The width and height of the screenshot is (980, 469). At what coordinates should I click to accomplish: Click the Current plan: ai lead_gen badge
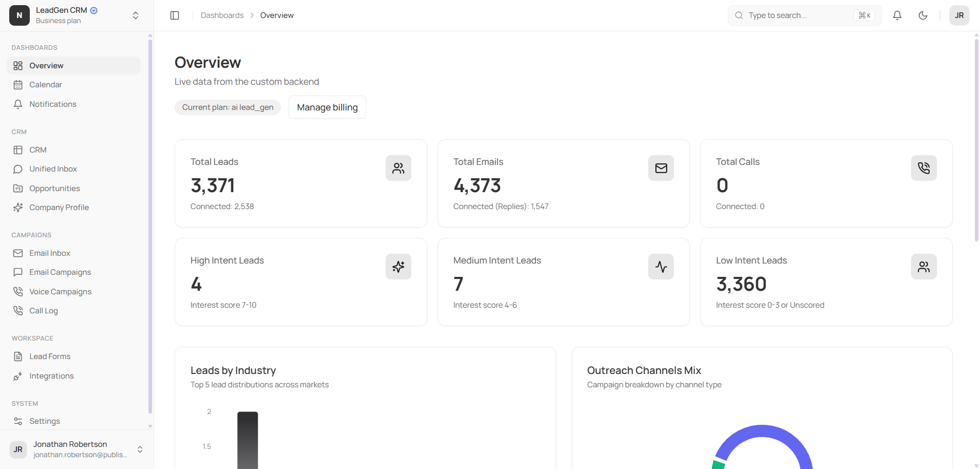(228, 107)
